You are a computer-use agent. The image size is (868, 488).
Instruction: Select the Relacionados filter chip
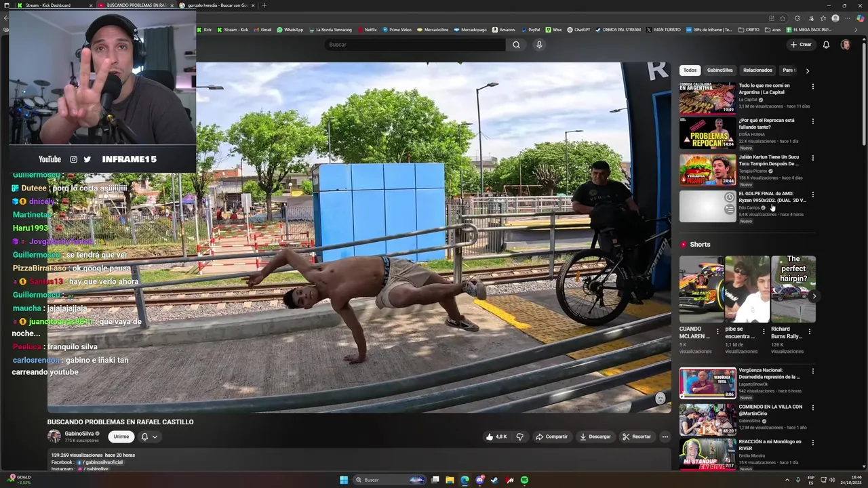click(x=757, y=70)
